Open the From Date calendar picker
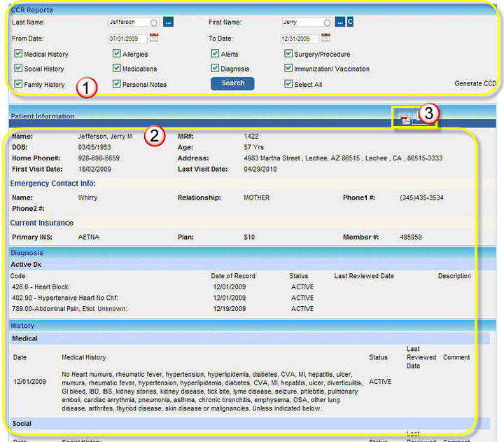Image resolution: width=504 pixels, height=442 pixels. coord(155,38)
